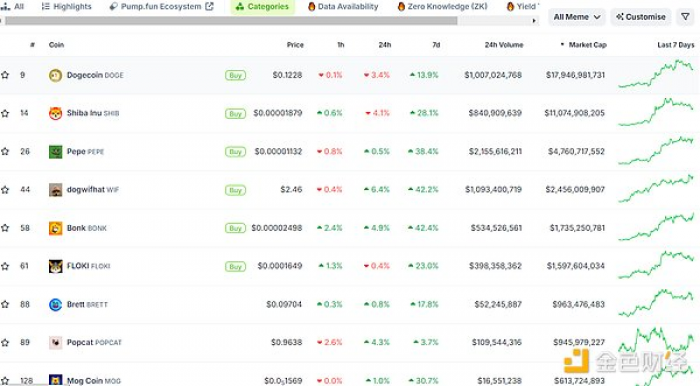700x386 pixels.
Task: Buy Dogecoin using its Buy button
Action: tap(235, 75)
